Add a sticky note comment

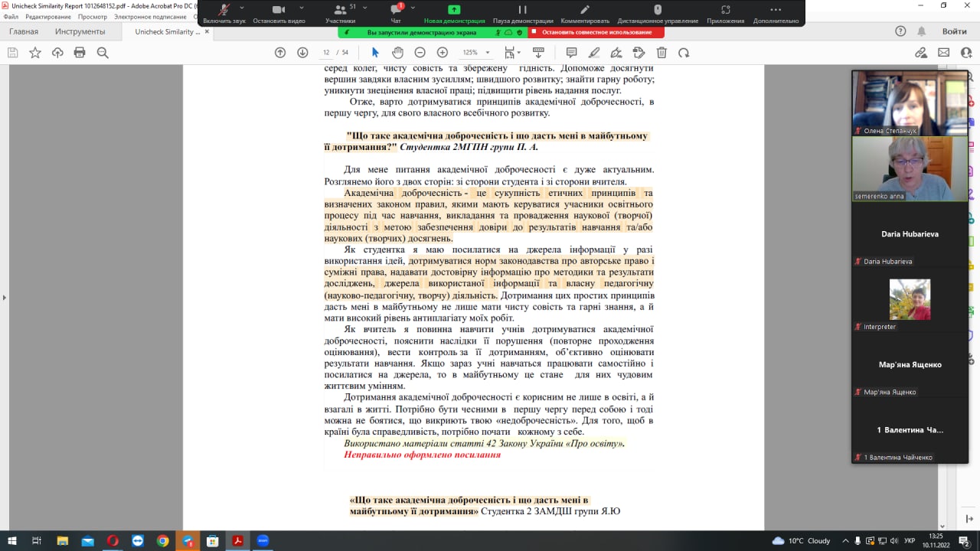click(571, 53)
